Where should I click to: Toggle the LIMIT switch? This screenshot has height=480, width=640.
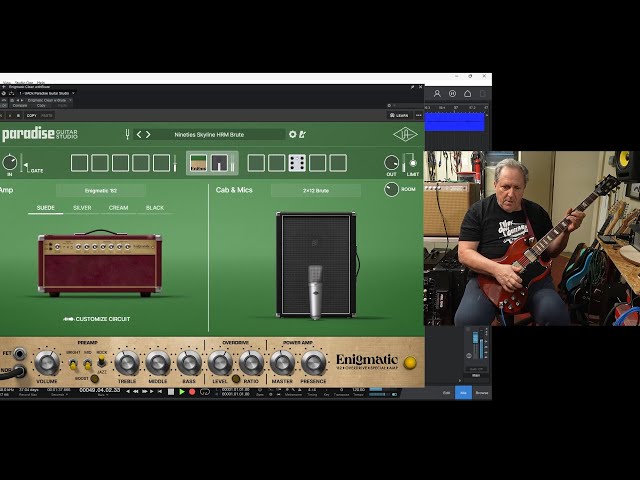(413, 163)
